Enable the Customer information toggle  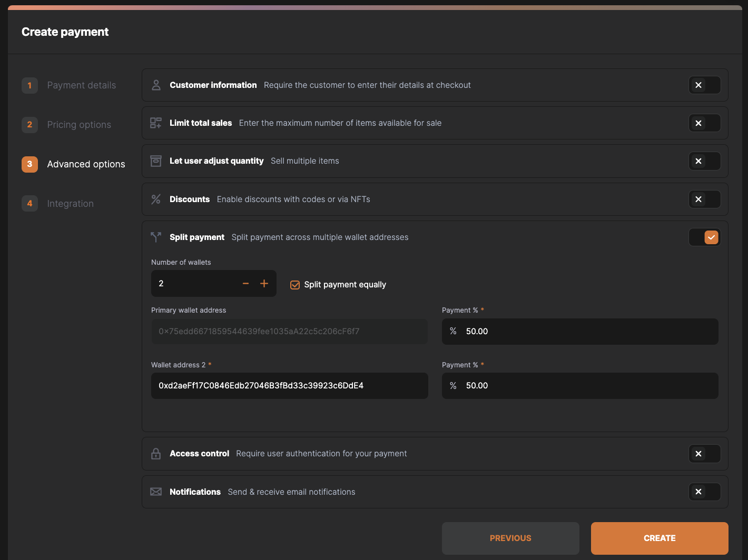(704, 85)
